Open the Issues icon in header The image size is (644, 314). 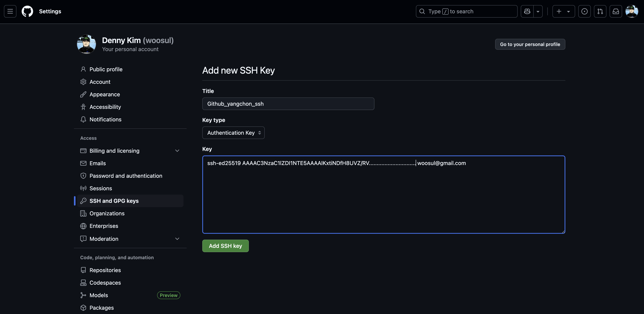(x=584, y=11)
